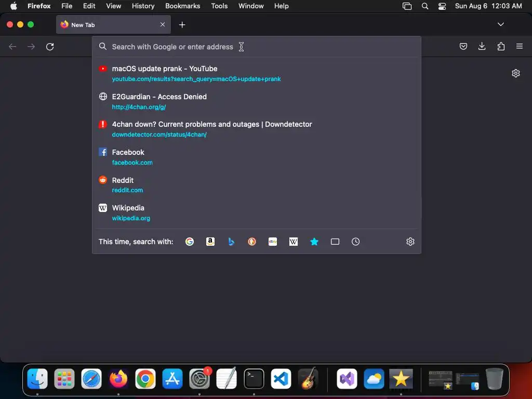Open E2Guardian Access Denied suggestion
The image size is (532, 399).
(257, 101)
